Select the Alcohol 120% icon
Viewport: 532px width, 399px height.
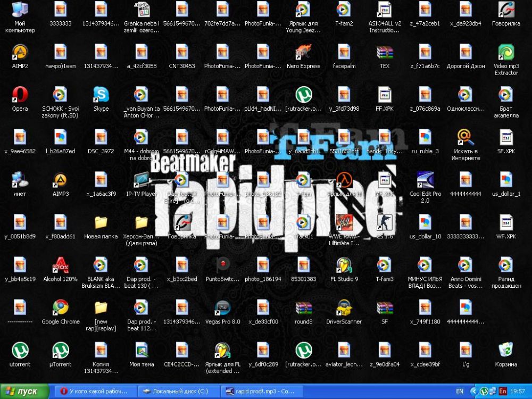(x=61, y=265)
